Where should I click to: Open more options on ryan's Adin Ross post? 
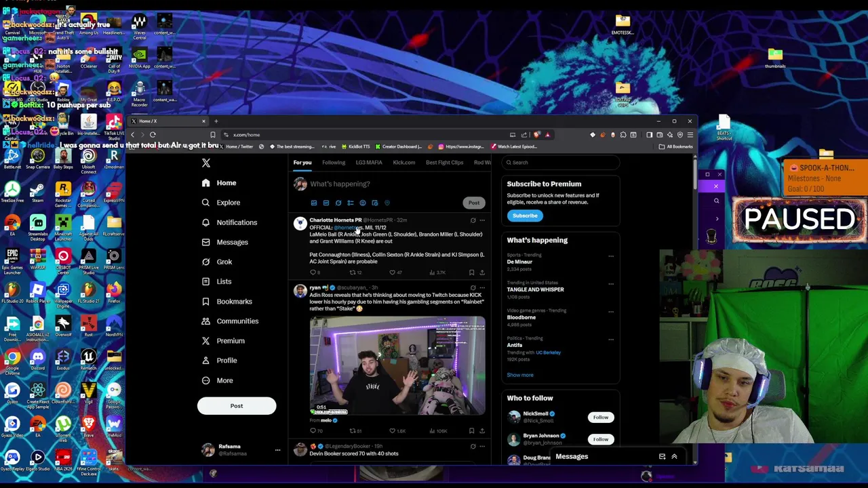pos(482,288)
